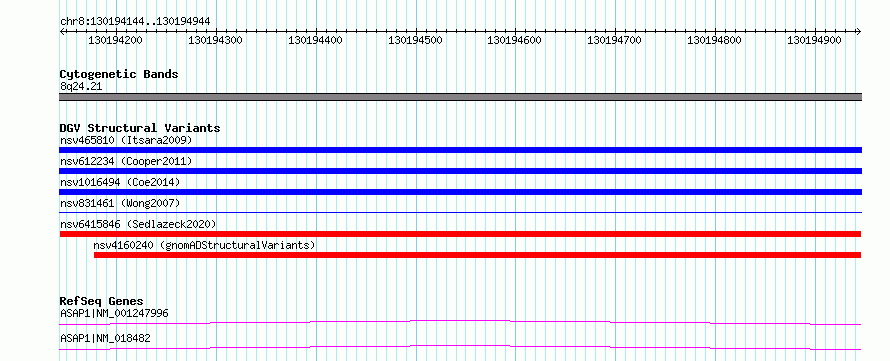The width and height of the screenshot is (890, 361).
Task: Click the magenta line of ASAP1|NM_001247996
Action: [460, 322]
